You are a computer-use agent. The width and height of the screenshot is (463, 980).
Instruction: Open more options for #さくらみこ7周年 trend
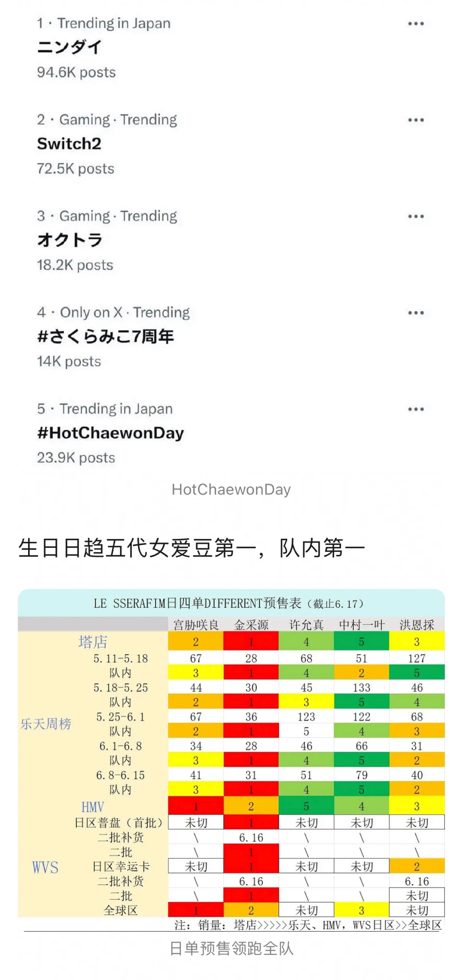(415, 313)
